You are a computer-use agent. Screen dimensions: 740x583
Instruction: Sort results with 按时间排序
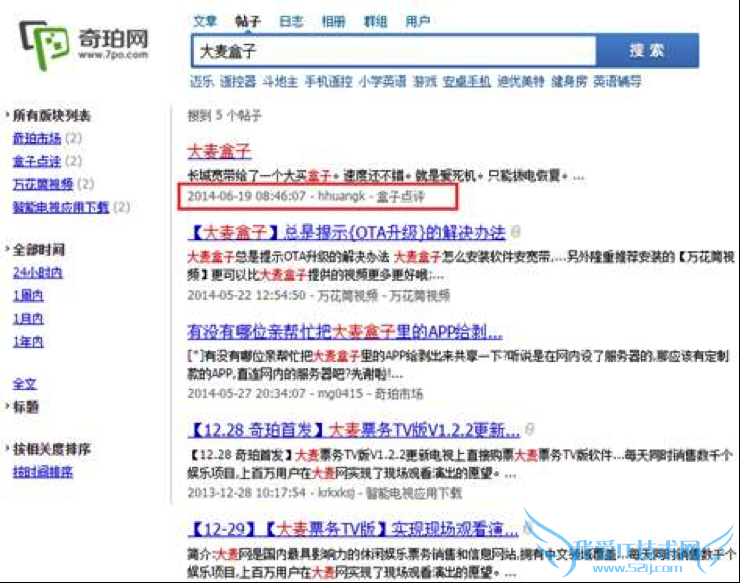pos(43,472)
